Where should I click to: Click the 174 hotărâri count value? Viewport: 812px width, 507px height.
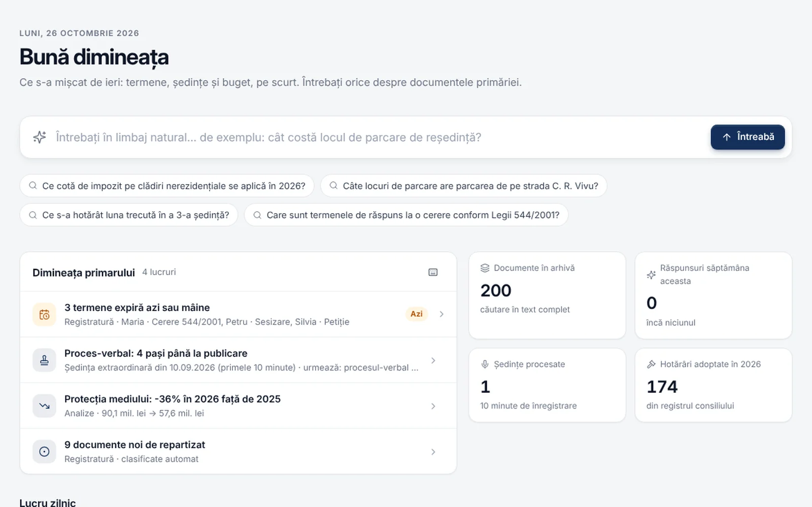pos(662,387)
